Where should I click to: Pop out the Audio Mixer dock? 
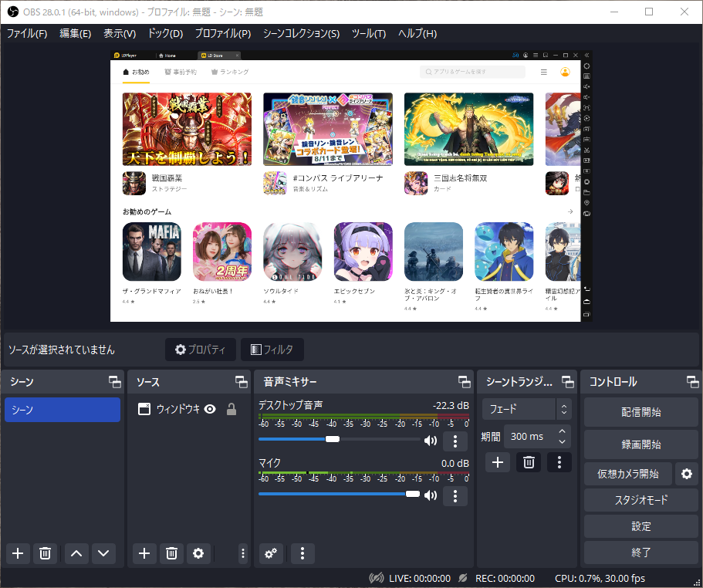coord(464,382)
